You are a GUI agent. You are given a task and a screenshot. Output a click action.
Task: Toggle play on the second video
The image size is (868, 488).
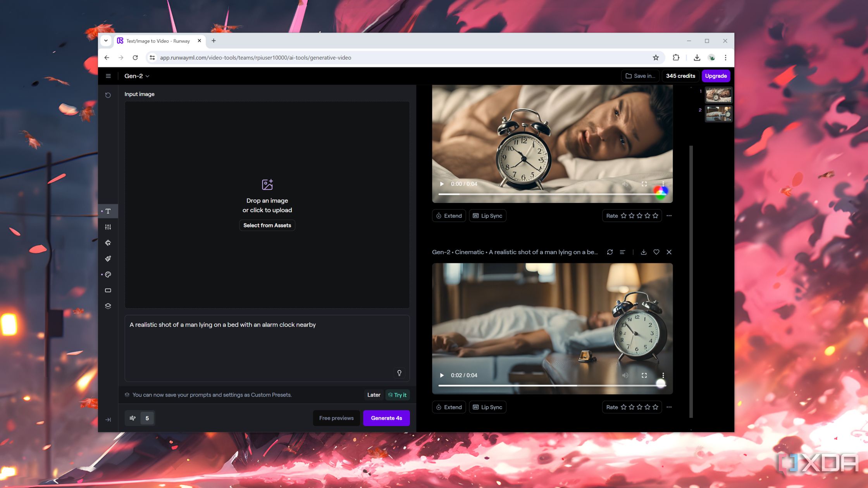click(x=443, y=375)
